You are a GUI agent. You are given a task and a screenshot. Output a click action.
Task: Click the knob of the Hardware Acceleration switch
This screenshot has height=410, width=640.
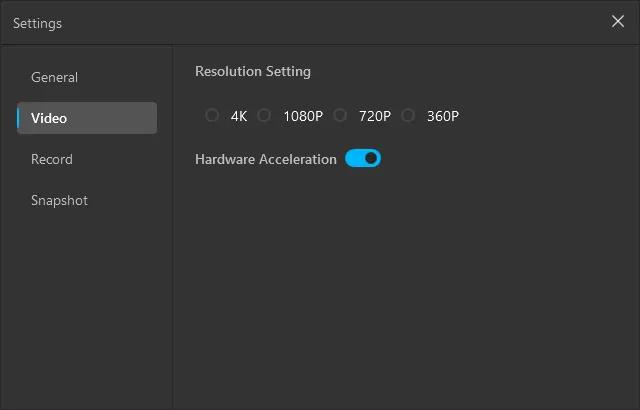[x=372, y=158]
